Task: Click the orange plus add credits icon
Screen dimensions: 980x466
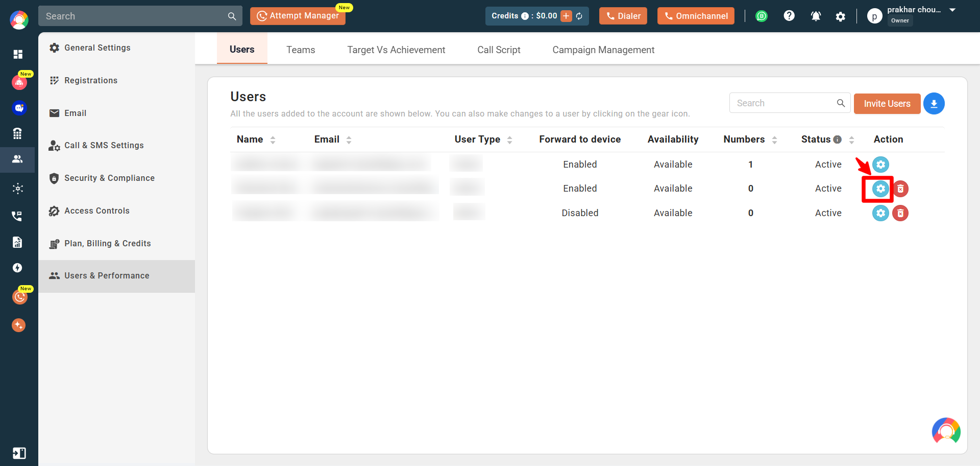Action: (566, 16)
